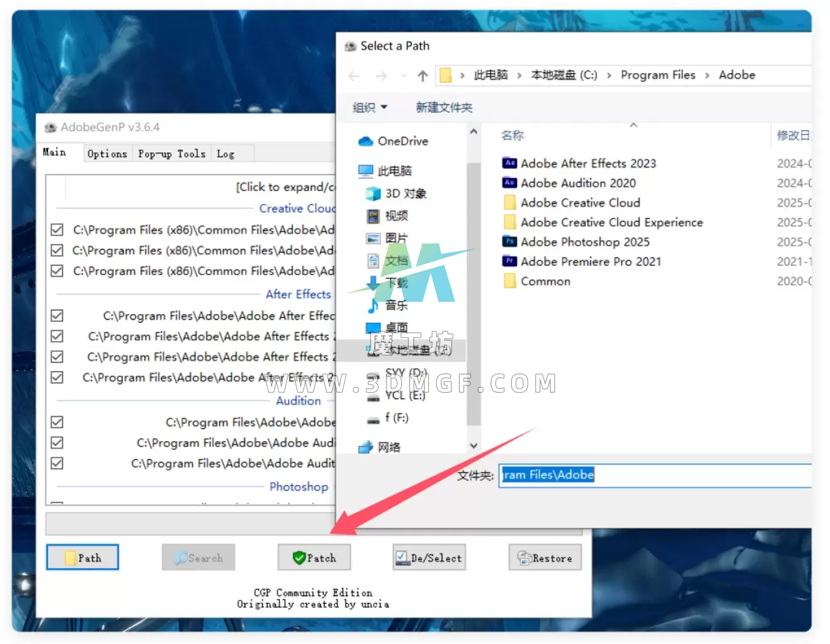Click the OneDrive cloud icon in sidebar
830x644 pixels.
366,141
